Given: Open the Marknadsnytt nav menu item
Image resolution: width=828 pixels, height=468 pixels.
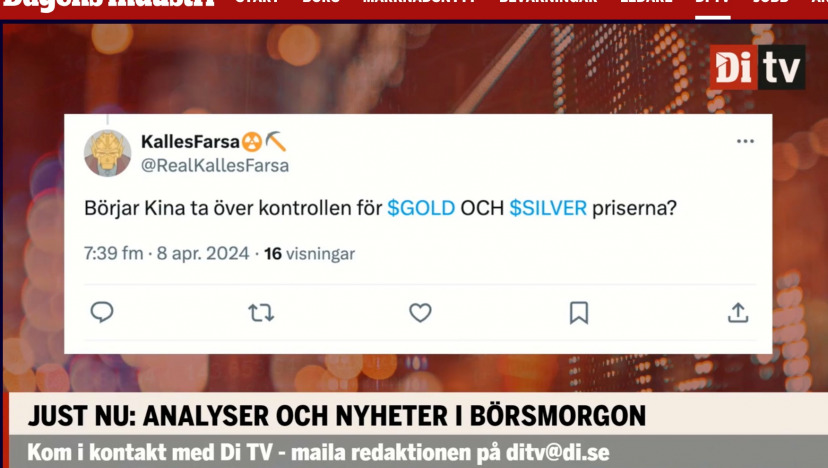Looking at the screenshot, I should point(419,3).
